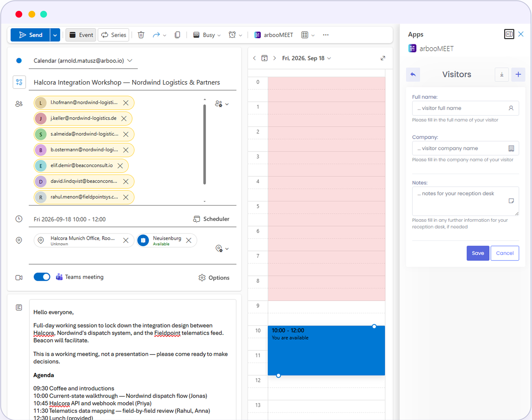Screen dimensions: 532x420
Task: Click the blue calendar color dot
Action: tap(19, 60)
